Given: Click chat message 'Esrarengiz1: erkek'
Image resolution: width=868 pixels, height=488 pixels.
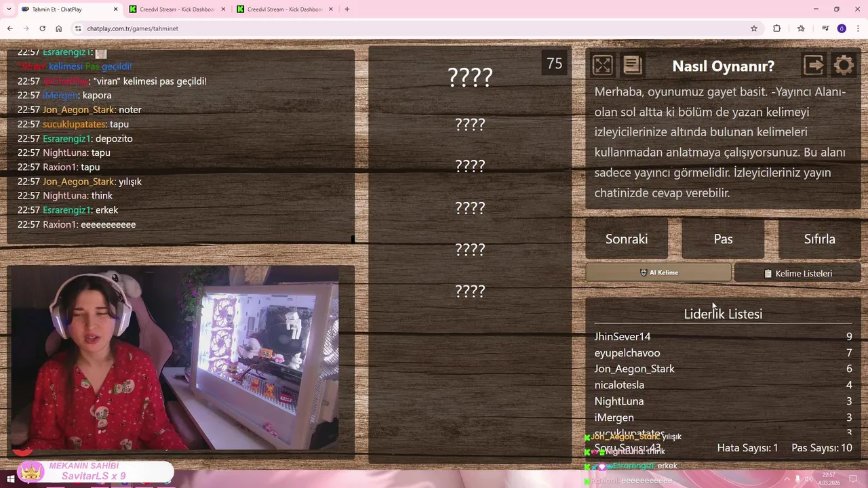Looking at the screenshot, I should click(67, 210).
